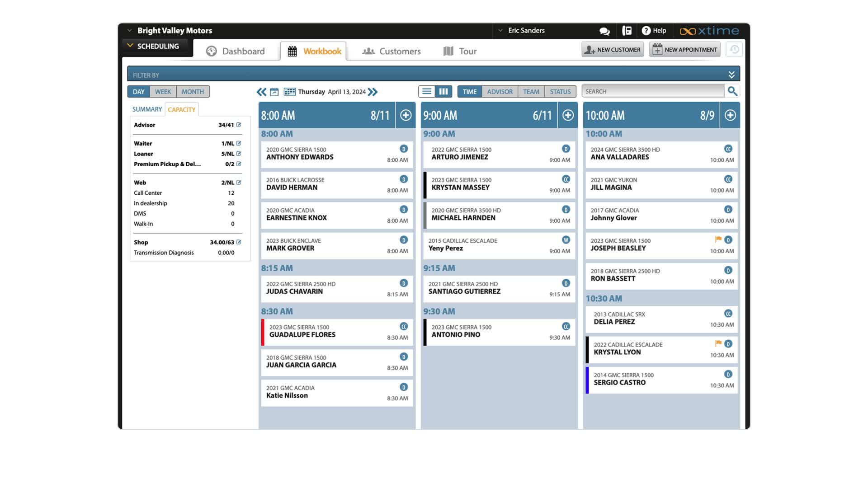This screenshot has width=868, height=488.
Task: Switch to column layout view
Action: tap(443, 91)
